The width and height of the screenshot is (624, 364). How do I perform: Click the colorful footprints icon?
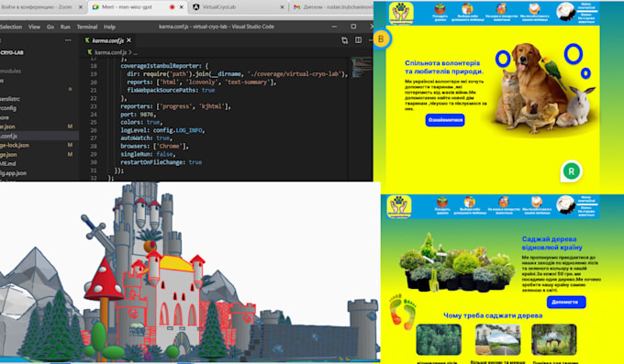pyautogui.click(x=403, y=312)
